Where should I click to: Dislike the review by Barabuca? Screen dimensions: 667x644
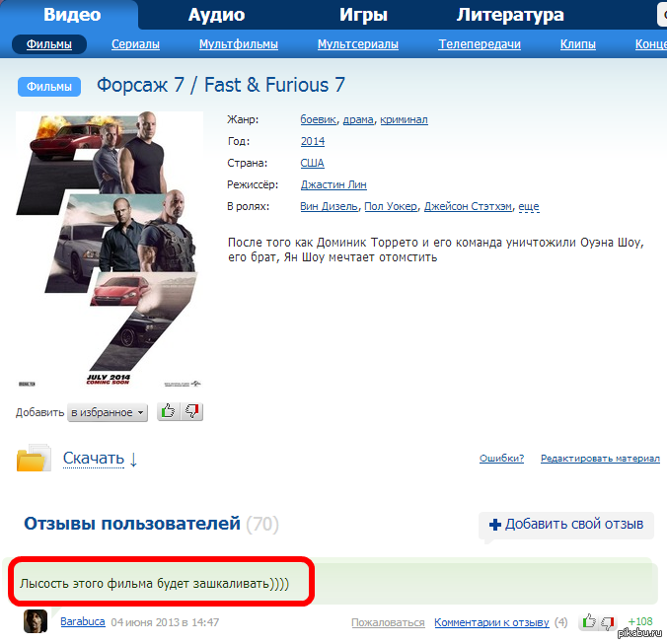pos(610,622)
